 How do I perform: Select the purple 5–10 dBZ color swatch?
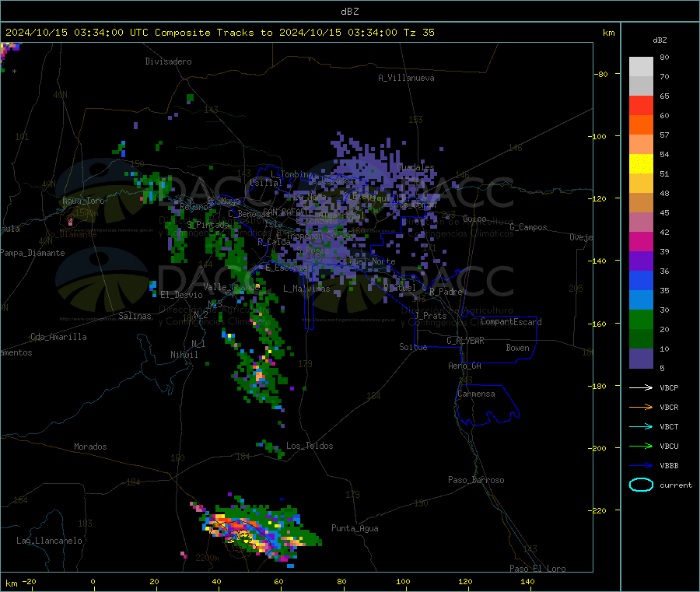tap(641, 359)
